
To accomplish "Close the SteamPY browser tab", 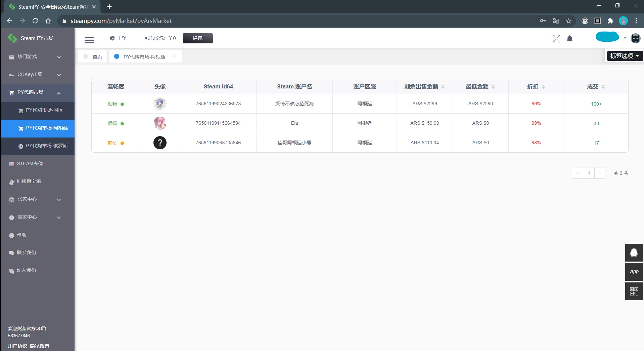I will (94, 7).
